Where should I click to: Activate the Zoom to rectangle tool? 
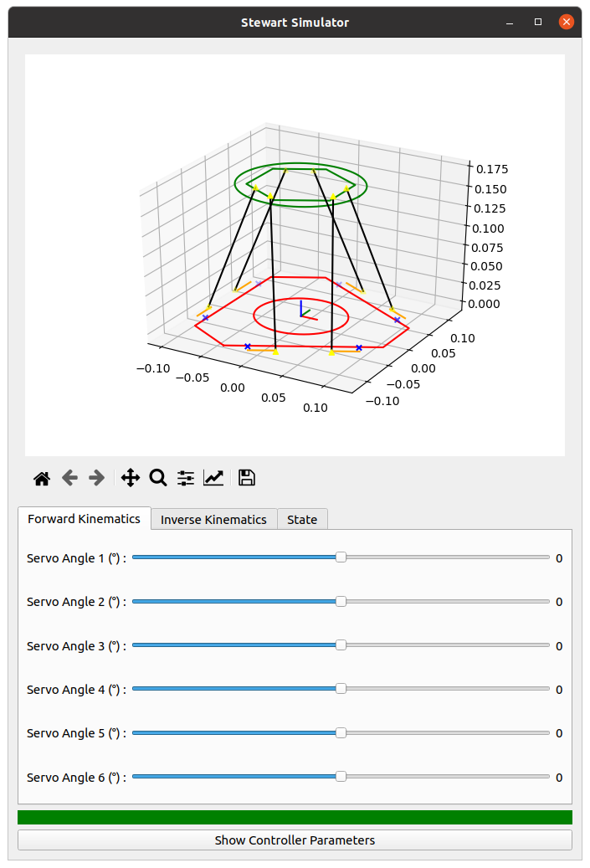pos(157,478)
